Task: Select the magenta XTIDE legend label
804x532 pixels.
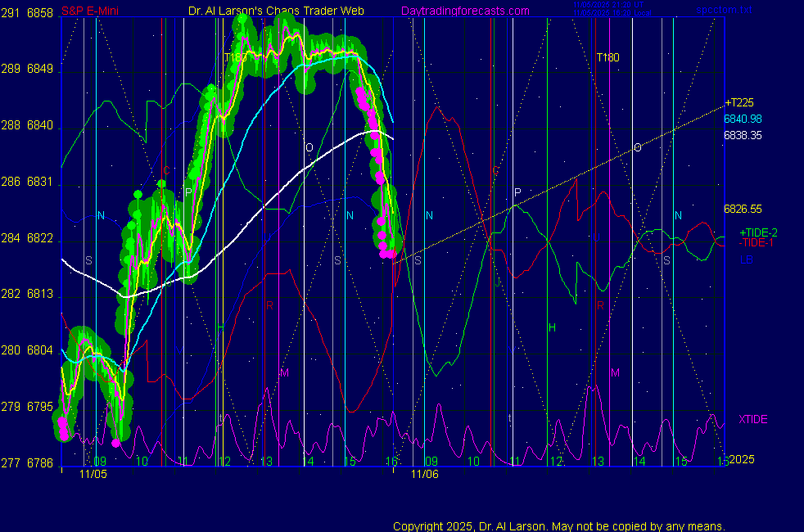Action: point(753,419)
